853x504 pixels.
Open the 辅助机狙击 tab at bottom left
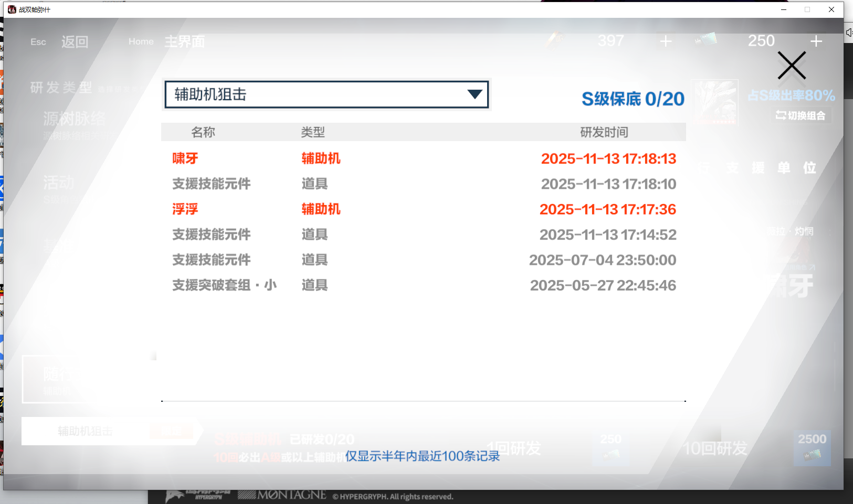[85, 431]
